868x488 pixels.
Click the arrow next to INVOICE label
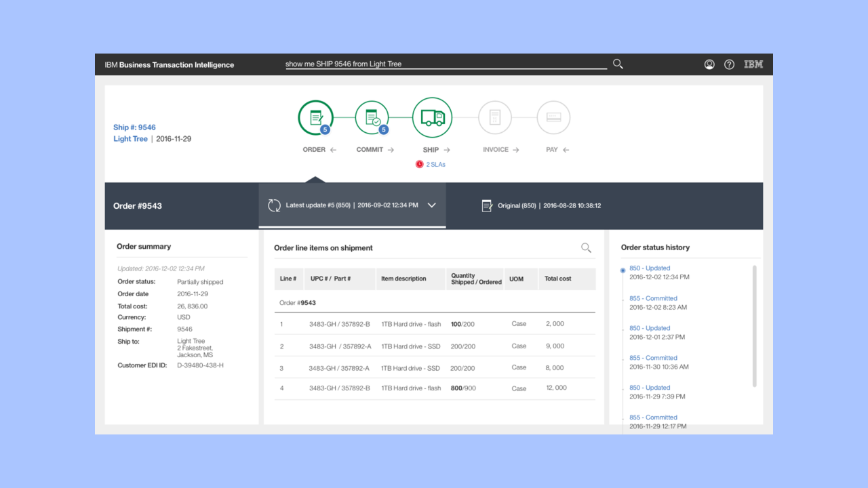click(x=516, y=150)
